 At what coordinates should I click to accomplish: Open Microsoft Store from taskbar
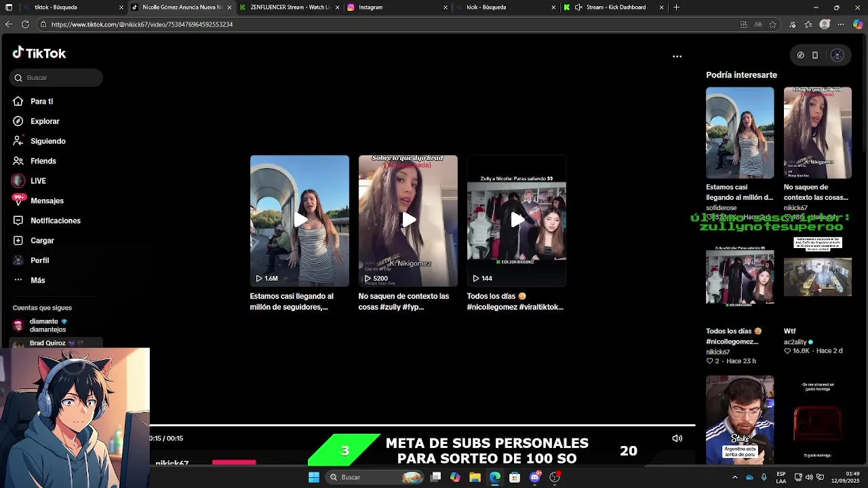(515, 477)
